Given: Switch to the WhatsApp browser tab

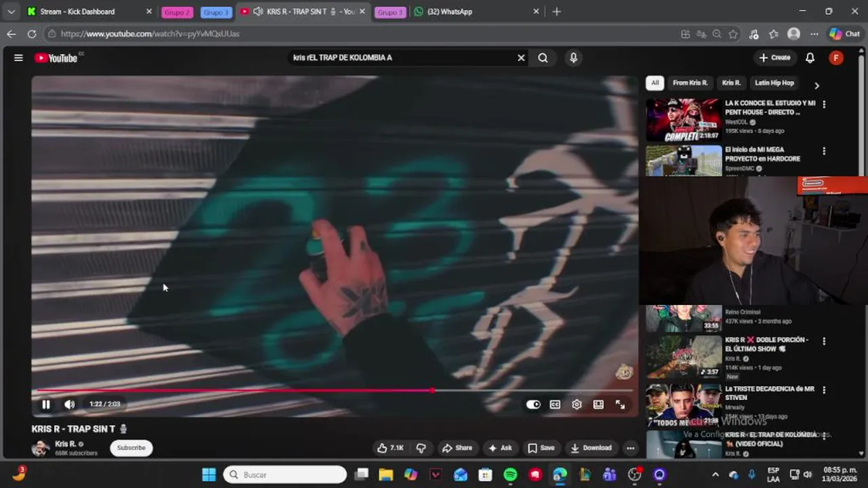Looking at the screenshot, I should [x=476, y=12].
